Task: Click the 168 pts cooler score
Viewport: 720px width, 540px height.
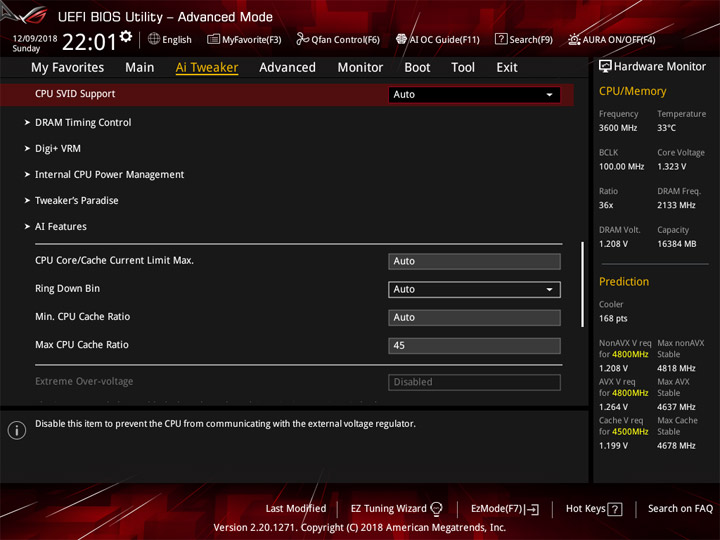Action: tap(613, 319)
